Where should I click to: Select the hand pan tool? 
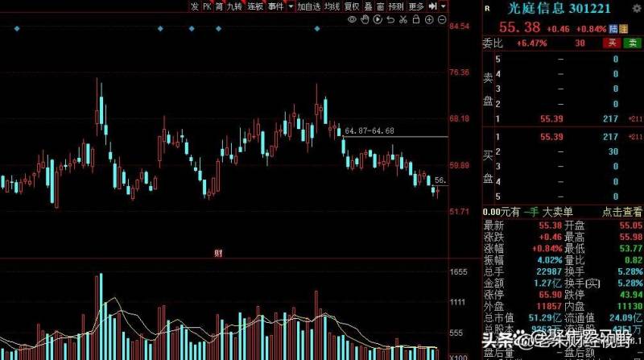(x=365, y=19)
